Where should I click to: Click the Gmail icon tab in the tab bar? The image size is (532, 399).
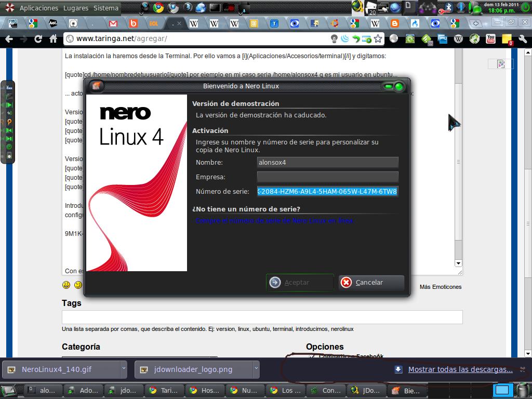coord(113,23)
